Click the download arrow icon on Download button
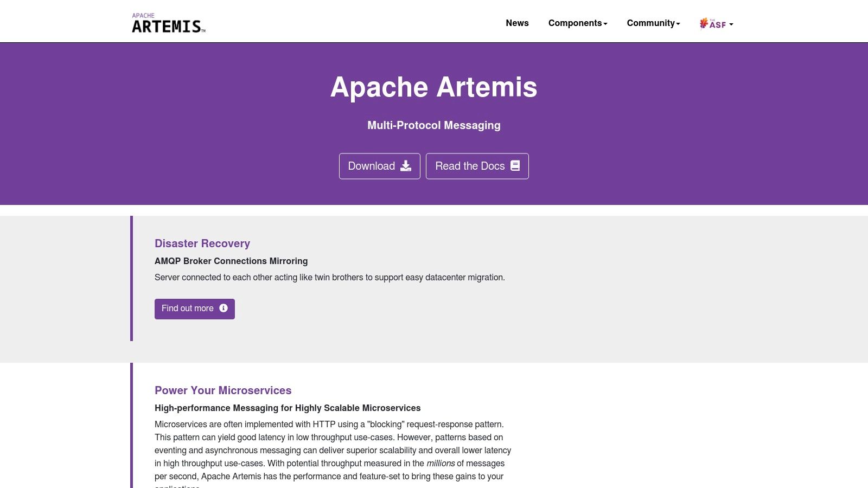 [406, 166]
